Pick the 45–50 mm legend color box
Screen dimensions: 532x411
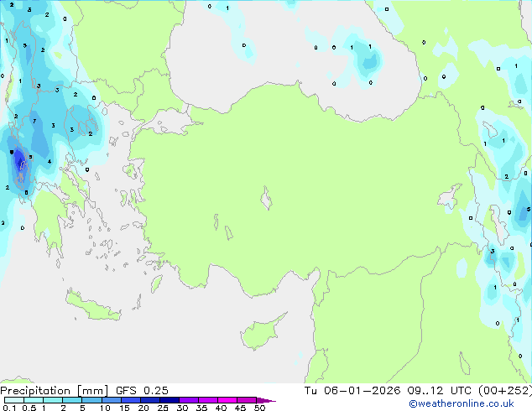coord(247,400)
